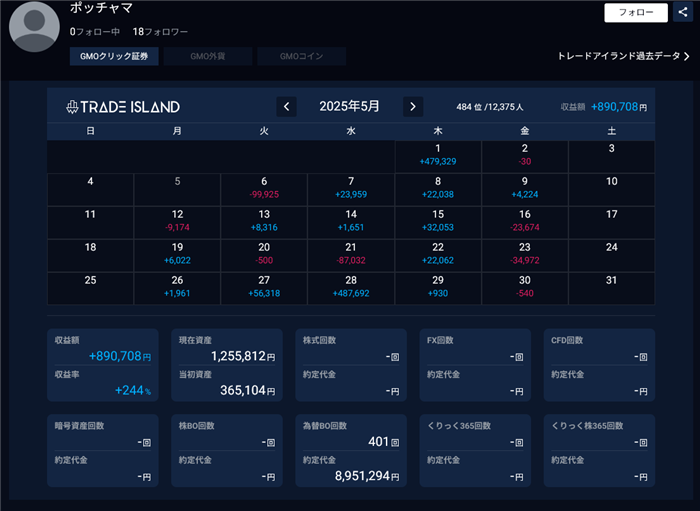The width and height of the screenshot is (700, 511).
Task: Click the 2025年5月 month label
Action: click(x=349, y=106)
